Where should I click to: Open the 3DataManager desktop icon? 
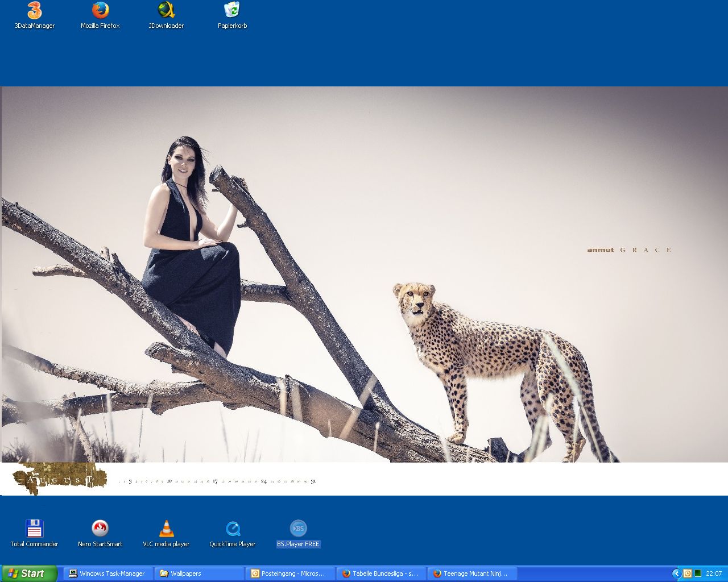tap(35, 11)
